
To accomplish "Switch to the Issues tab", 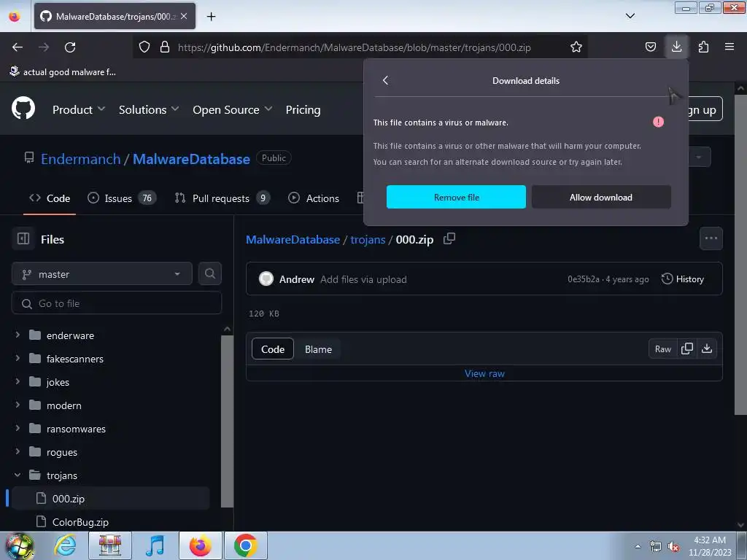I will pos(122,198).
